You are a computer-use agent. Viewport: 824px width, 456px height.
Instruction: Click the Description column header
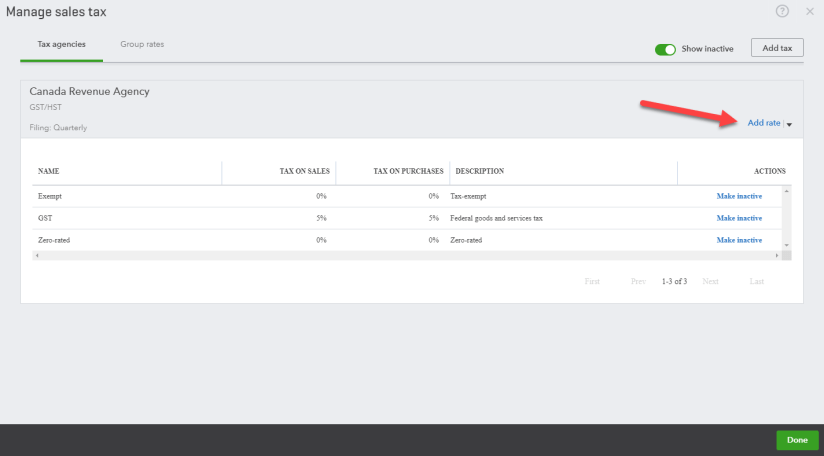coord(480,171)
